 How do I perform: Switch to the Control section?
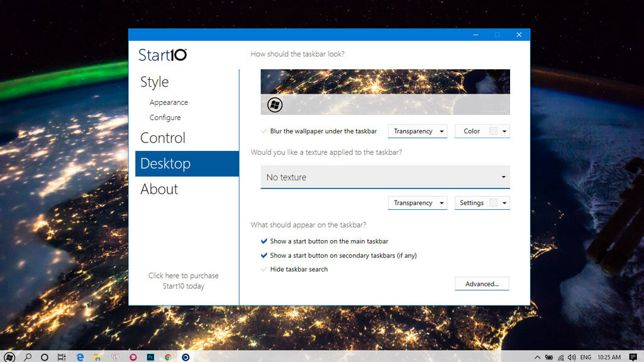click(x=163, y=138)
